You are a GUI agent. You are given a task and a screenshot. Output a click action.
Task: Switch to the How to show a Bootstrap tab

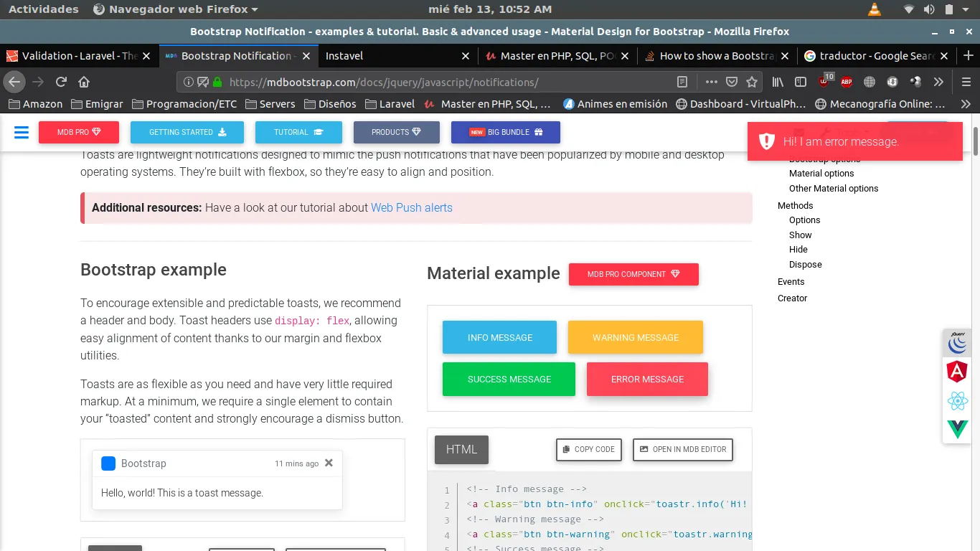(x=717, y=56)
